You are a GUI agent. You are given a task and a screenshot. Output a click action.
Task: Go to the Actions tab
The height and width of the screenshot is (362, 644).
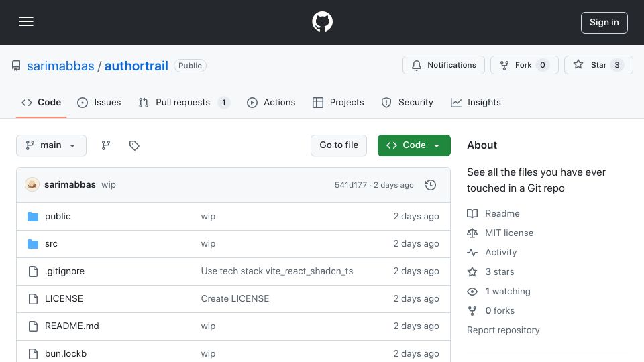click(x=270, y=102)
